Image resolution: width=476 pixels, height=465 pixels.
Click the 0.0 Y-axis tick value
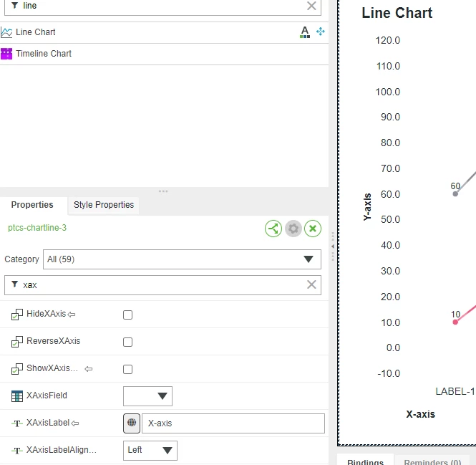pyautogui.click(x=393, y=347)
